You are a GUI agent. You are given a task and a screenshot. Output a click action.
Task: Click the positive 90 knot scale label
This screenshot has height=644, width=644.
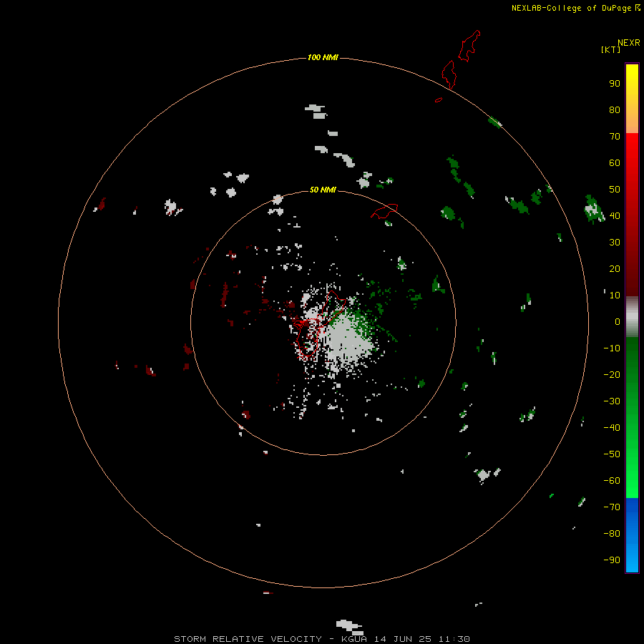(615, 84)
